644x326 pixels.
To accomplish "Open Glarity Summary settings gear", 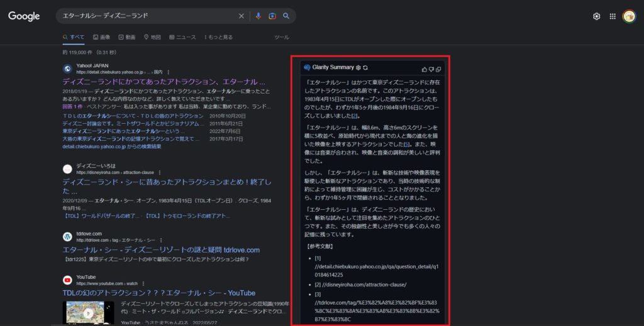I will (x=358, y=67).
